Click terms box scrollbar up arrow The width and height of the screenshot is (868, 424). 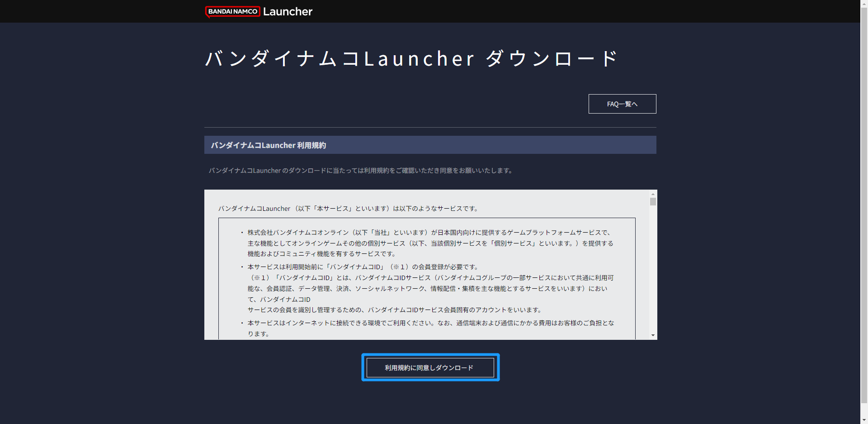pos(653,194)
